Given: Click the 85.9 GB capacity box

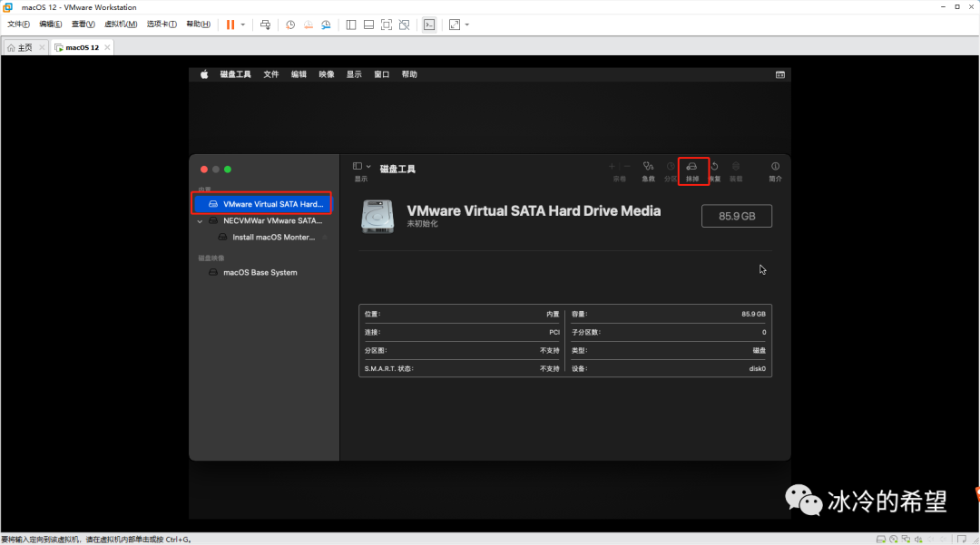Looking at the screenshot, I should [736, 216].
